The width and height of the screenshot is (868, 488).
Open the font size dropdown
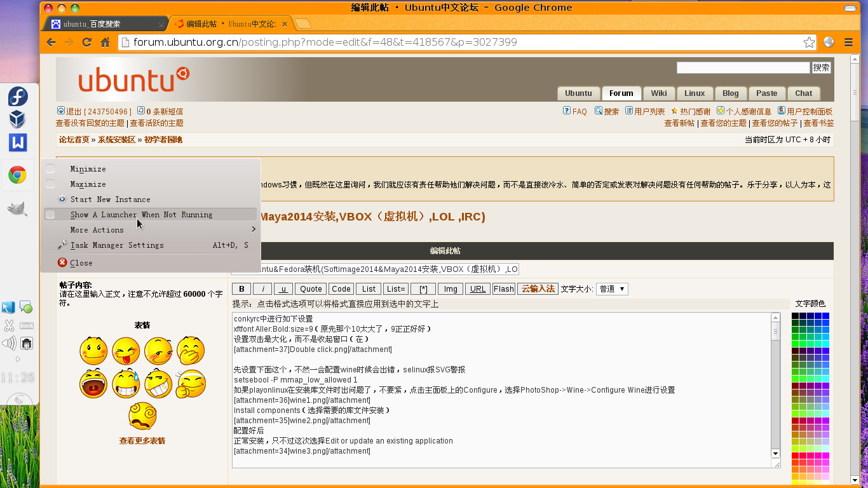(x=612, y=288)
